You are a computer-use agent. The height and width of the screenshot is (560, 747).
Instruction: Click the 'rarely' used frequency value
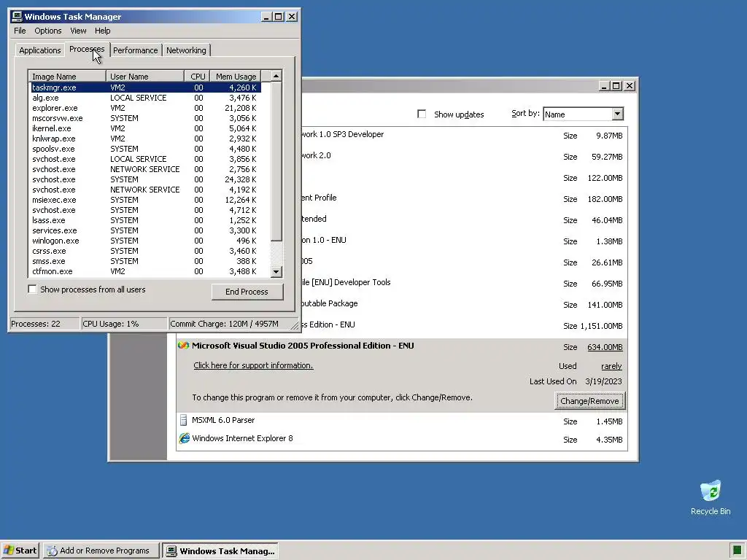point(611,366)
